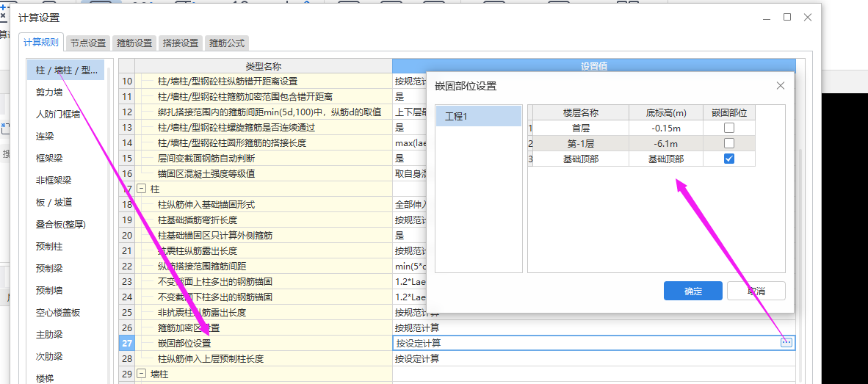Click row number 27 header

127,343
